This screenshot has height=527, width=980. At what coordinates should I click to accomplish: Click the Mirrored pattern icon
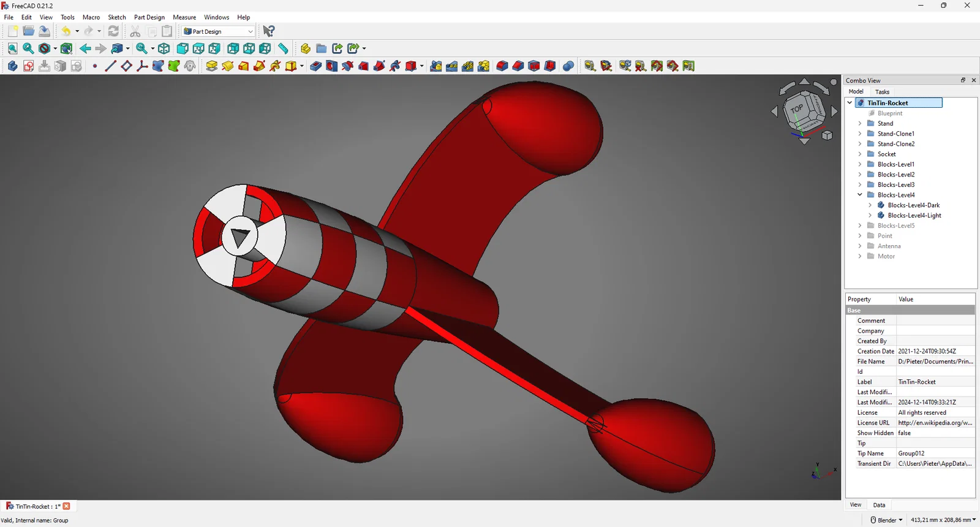pyautogui.click(x=435, y=66)
